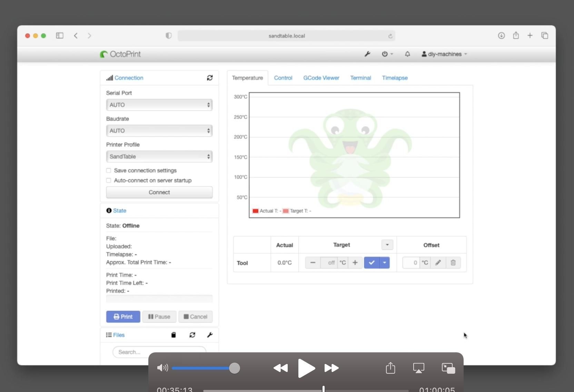Switch to the Control tab
This screenshot has height=392, width=574.
pyautogui.click(x=283, y=78)
